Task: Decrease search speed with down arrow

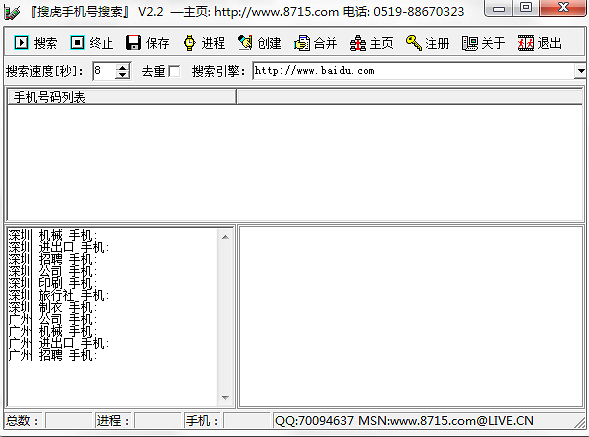Action: coord(122,75)
